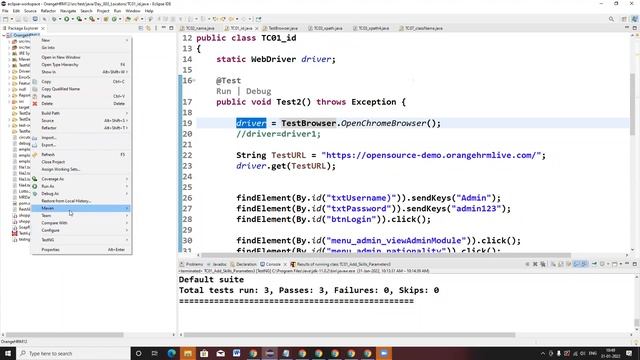Close the Package Explorer view
The width and height of the screenshot is (640, 360).
tap(43, 28)
